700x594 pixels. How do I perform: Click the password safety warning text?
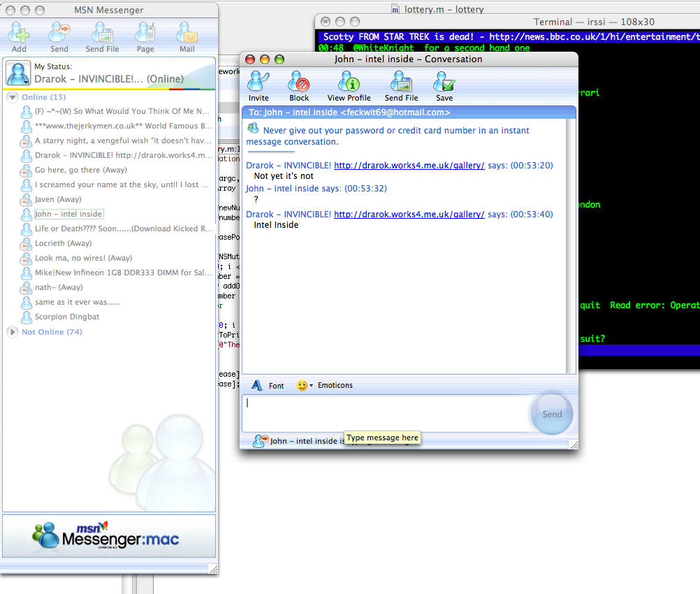click(x=388, y=136)
